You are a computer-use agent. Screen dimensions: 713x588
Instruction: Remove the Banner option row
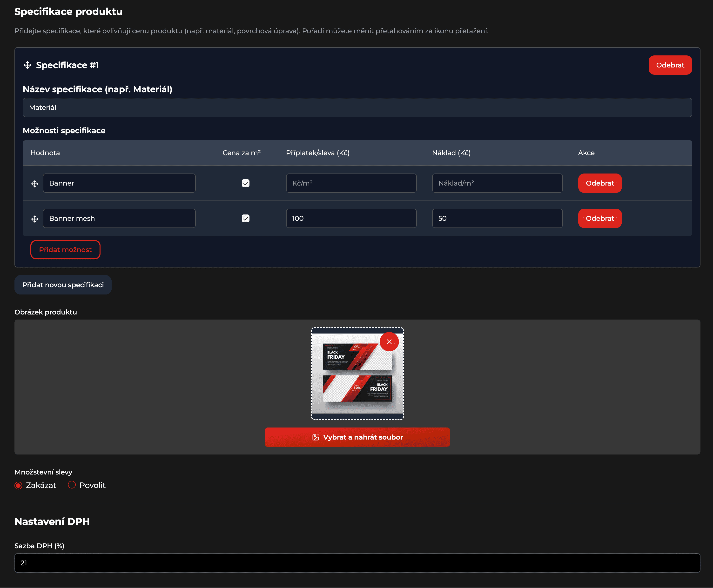click(x=599, y=183)
